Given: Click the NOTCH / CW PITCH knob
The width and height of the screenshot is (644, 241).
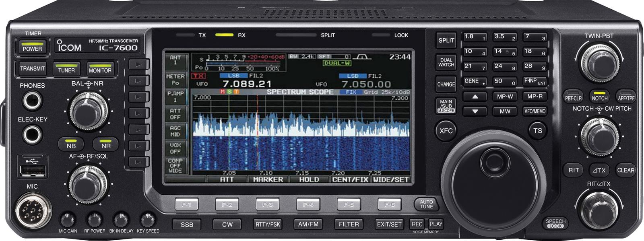Looking at the screenshot, I should pyautogui.click(x=600, y=136).
